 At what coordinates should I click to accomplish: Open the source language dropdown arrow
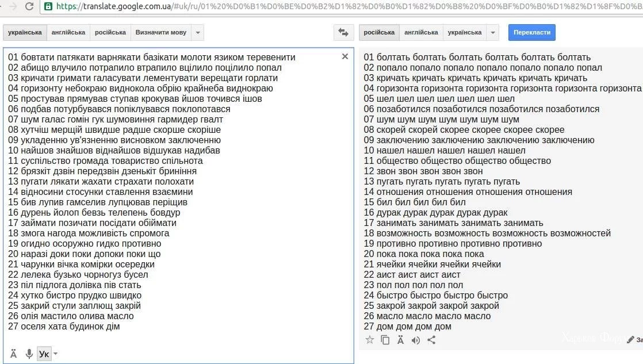[198, 32]
